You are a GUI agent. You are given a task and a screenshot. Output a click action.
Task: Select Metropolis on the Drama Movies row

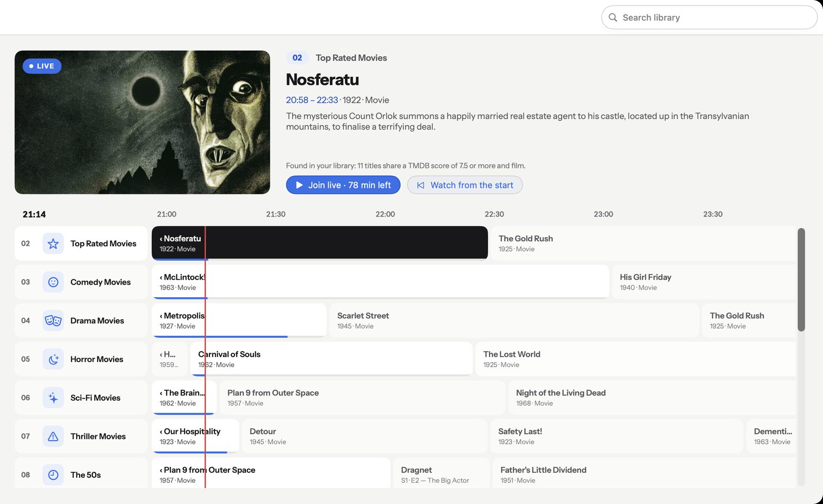[x=239, y=320]
